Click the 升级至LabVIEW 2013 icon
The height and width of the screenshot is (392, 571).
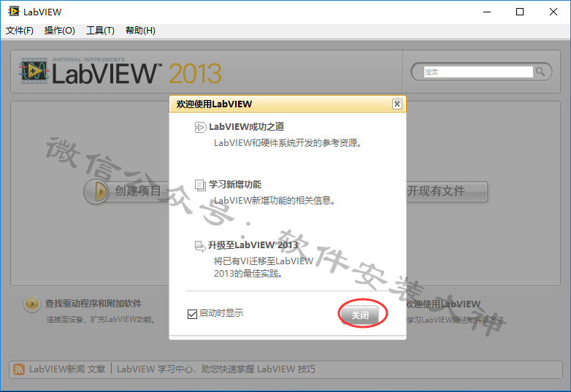click(200, 246)
